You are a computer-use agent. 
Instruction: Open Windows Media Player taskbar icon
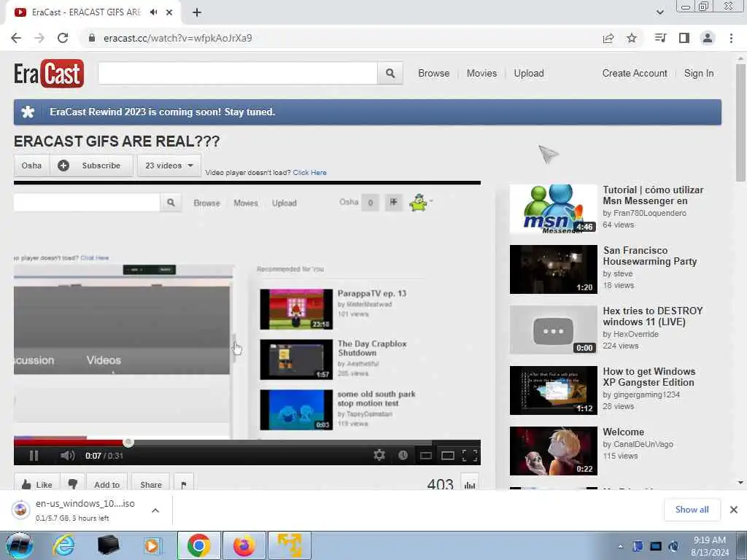152,545
